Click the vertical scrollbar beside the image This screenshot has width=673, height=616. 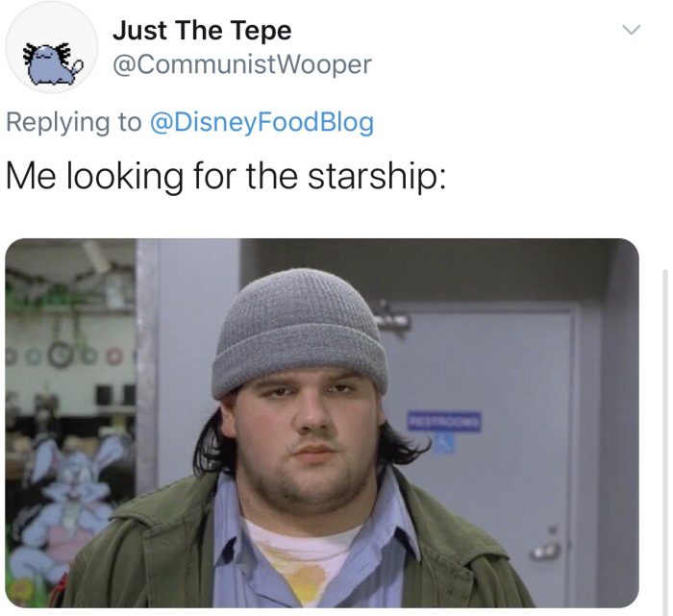[664, 437]
